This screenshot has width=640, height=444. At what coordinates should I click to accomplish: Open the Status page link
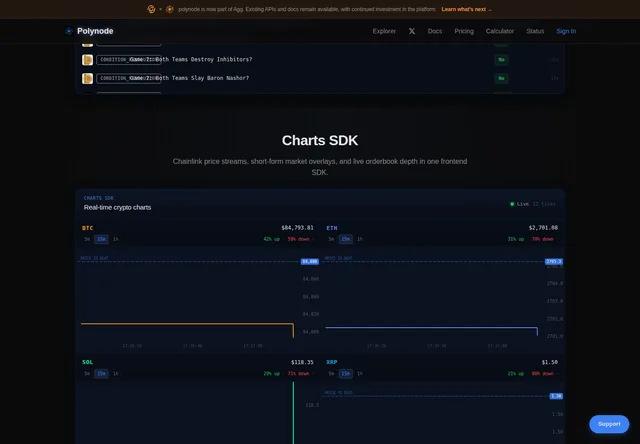click(x=535, y=31)
